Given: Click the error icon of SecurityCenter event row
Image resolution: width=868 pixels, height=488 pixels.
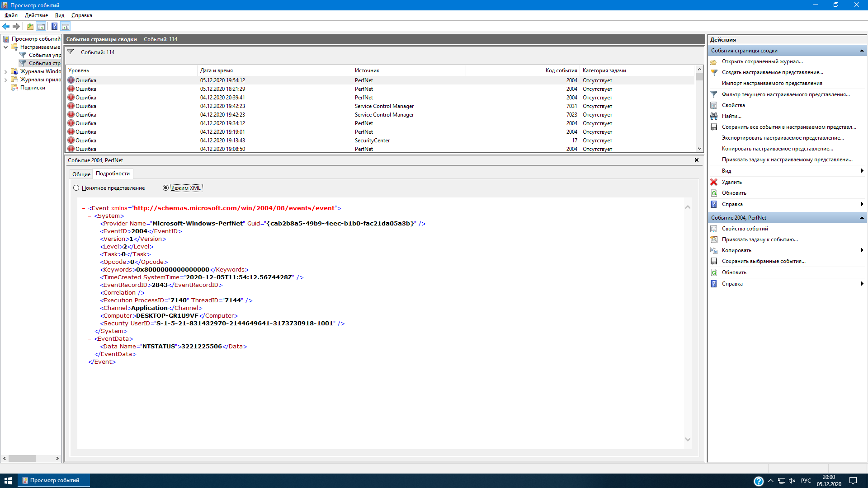Looking at the screenshot, I should pos(71,140).
